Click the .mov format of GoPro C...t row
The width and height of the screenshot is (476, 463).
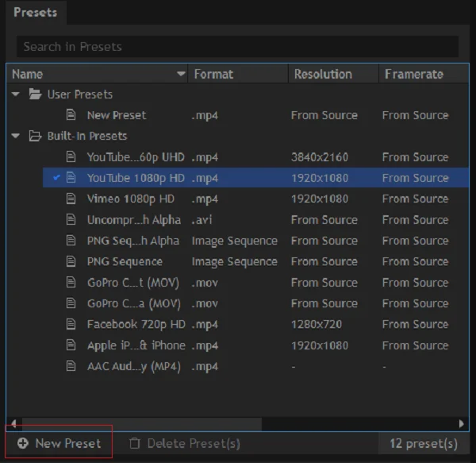tap(205, 283)
